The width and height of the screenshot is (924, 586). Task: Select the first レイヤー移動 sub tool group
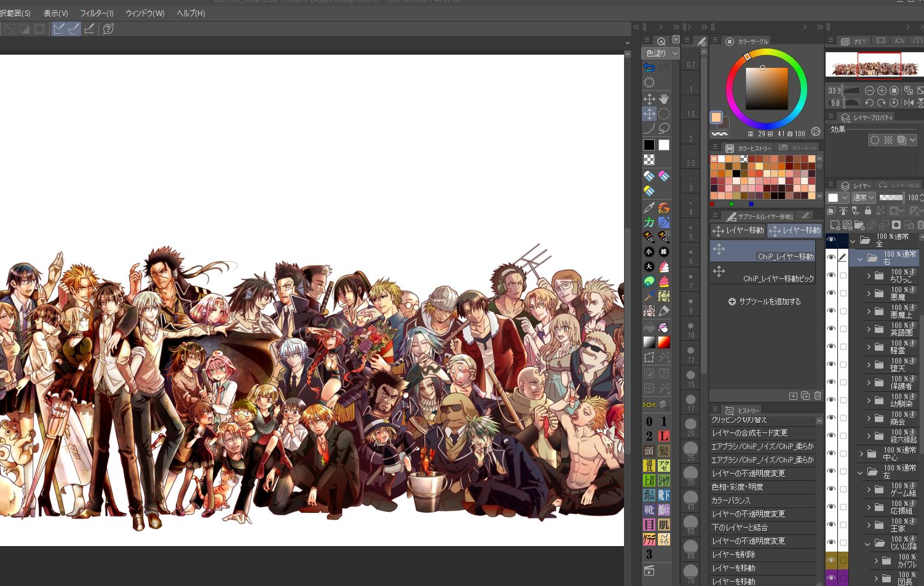pos(738,230)
